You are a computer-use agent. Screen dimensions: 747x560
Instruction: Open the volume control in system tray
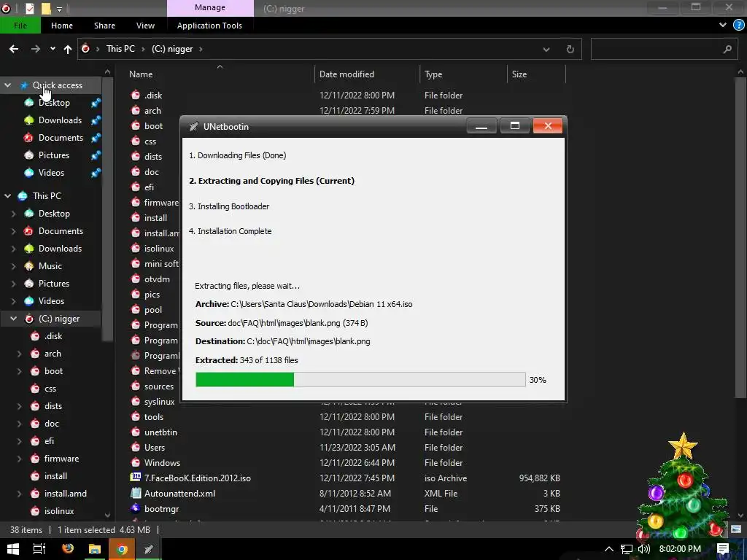click(x=643, y=549)
